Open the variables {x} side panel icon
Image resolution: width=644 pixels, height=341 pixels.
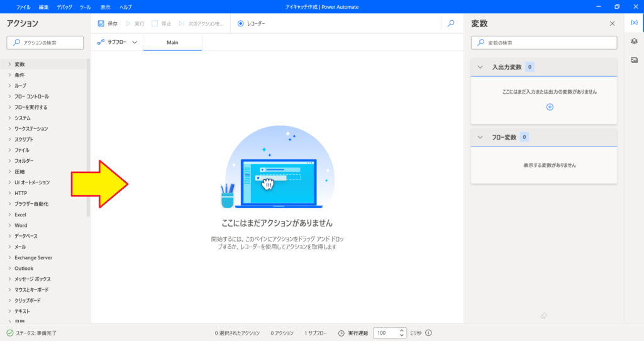coord(634,23)
